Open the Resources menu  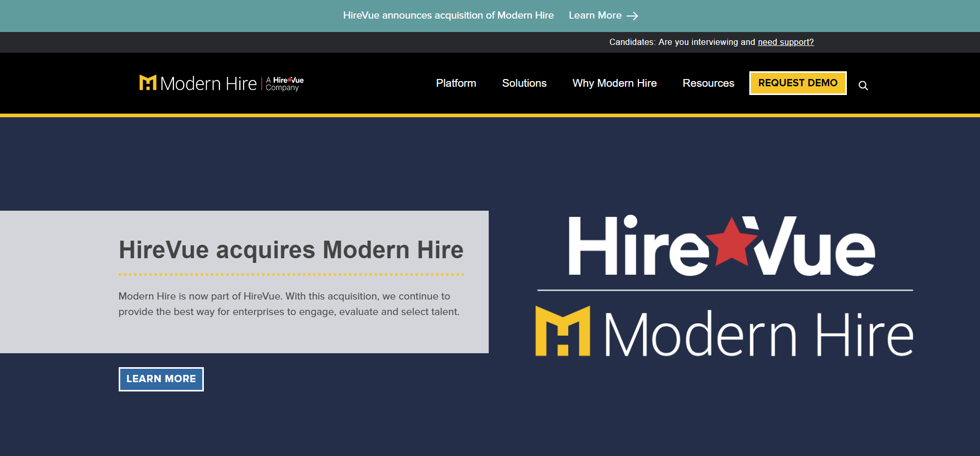708,83
